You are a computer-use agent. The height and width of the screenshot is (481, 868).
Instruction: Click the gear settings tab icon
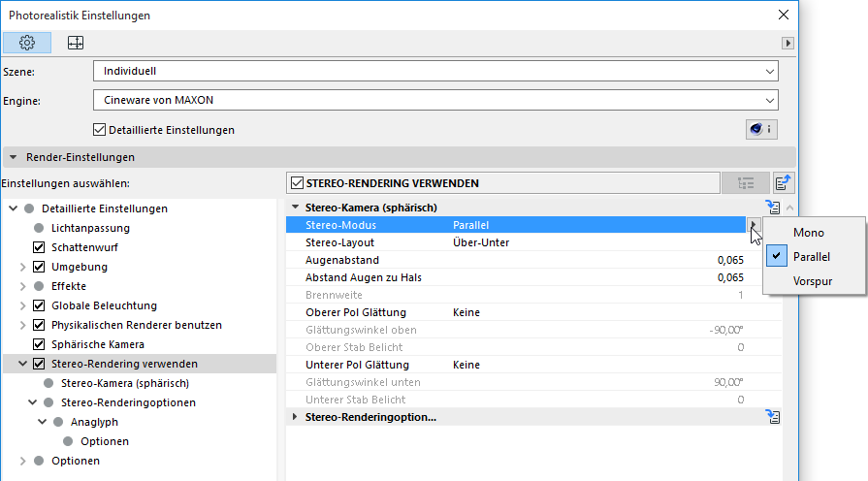point(27,43)
